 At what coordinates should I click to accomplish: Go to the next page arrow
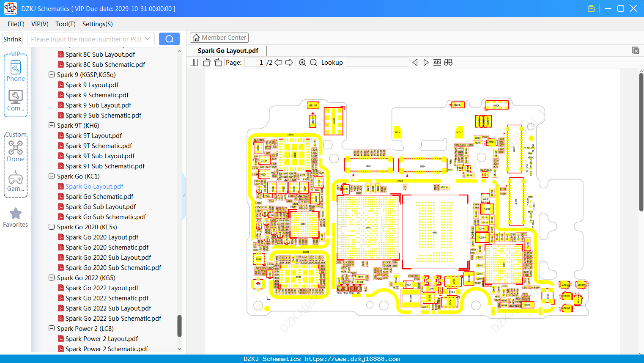(289, 63)
